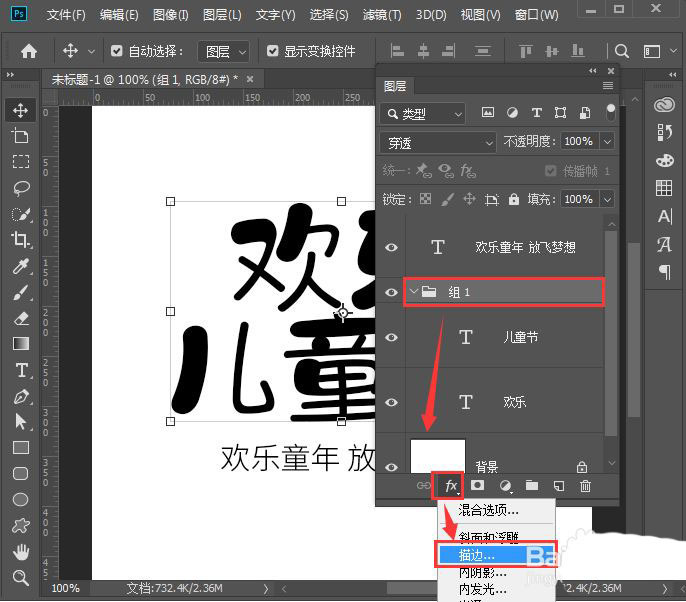
Task: Toggle the 自动选择 checkbox
Action: [x=116, y=51]
